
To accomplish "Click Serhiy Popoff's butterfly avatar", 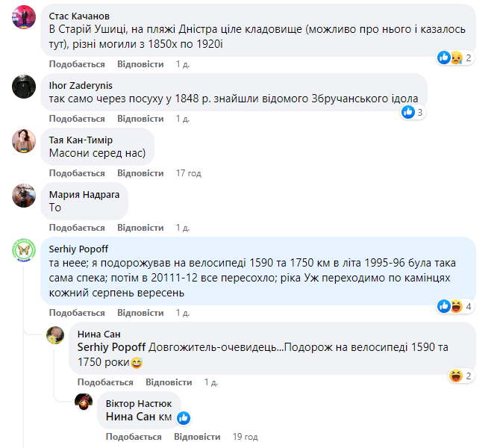I will (24, 251).
